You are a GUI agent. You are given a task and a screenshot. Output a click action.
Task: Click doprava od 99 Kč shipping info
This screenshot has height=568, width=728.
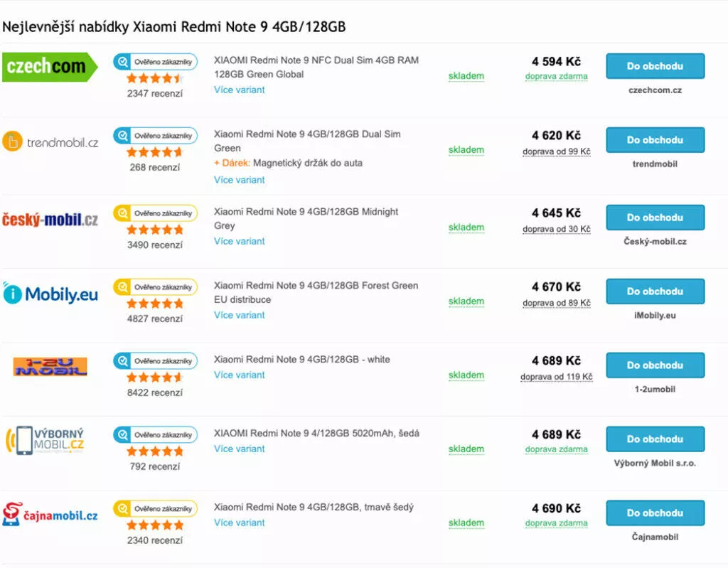point(556,151)
